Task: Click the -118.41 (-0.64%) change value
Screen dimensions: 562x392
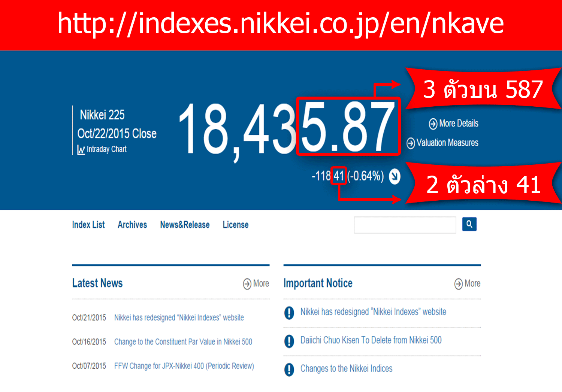Action: click(348, 176)
